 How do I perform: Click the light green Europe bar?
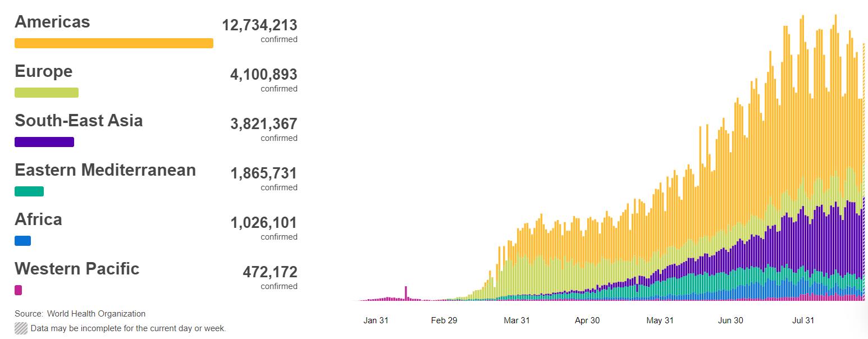47,93
